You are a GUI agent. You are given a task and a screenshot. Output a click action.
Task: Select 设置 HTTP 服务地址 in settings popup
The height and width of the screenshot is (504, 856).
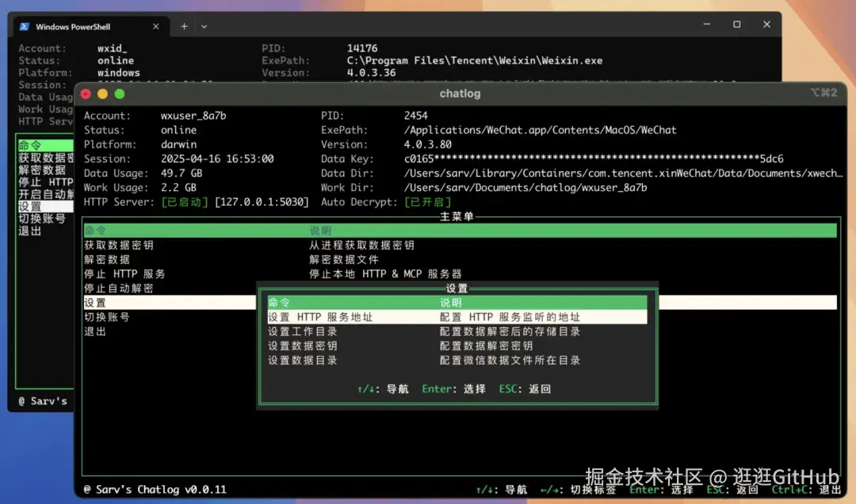(x=320, y=317)
